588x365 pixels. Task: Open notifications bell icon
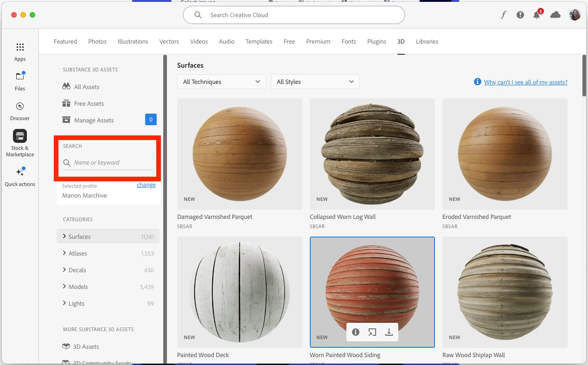(x=537, y=15)
